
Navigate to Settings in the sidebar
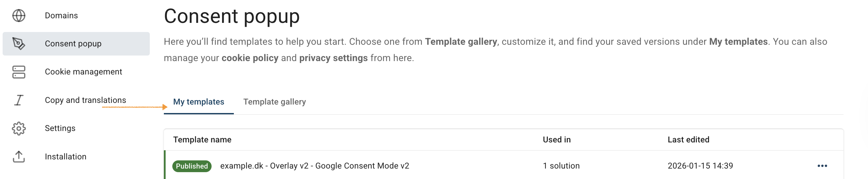pyautogui.click(x=60, y=128)
